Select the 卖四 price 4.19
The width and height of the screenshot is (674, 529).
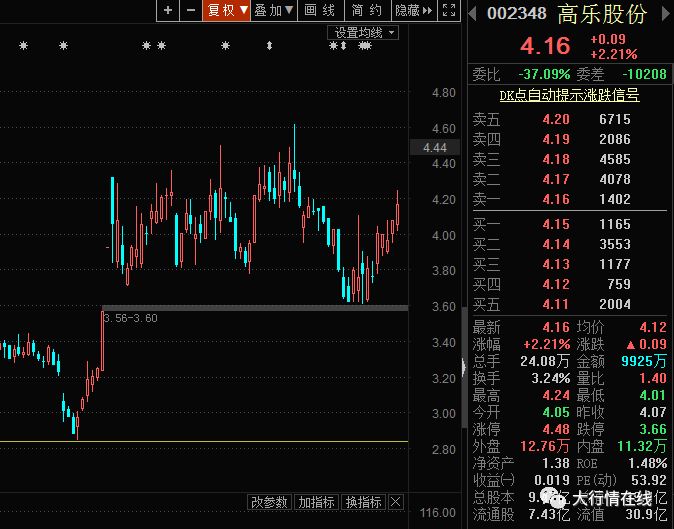coord(556,139)
